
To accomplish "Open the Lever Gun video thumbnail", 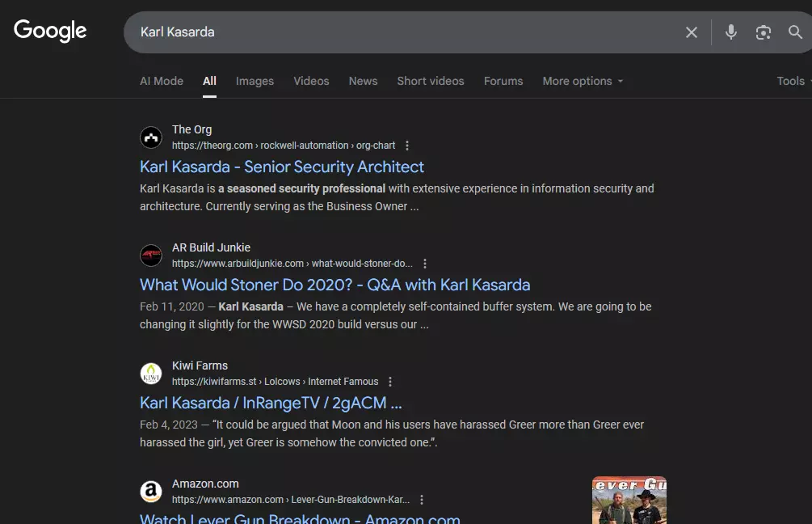I will pos(629,501).
